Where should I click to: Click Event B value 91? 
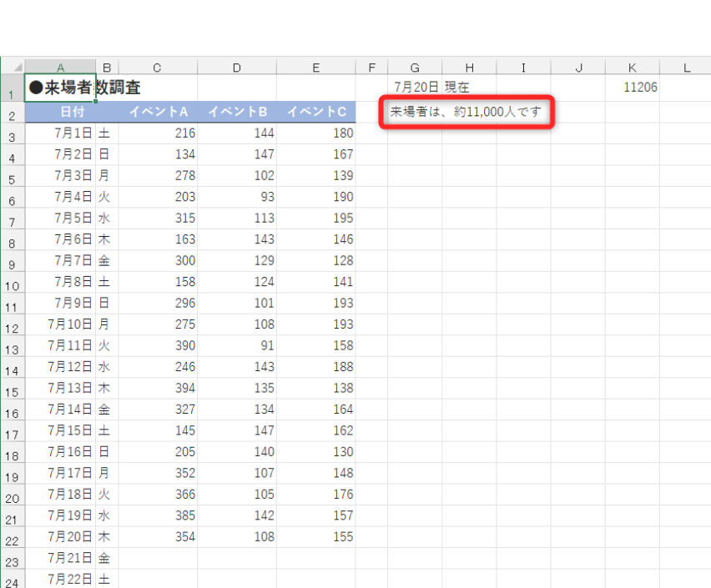click(237, 346)
